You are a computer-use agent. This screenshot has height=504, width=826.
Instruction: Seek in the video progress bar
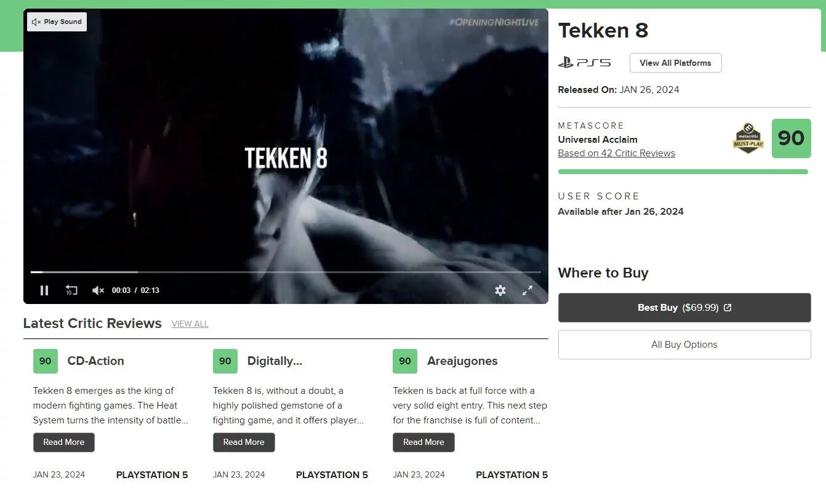click(286, 272)
